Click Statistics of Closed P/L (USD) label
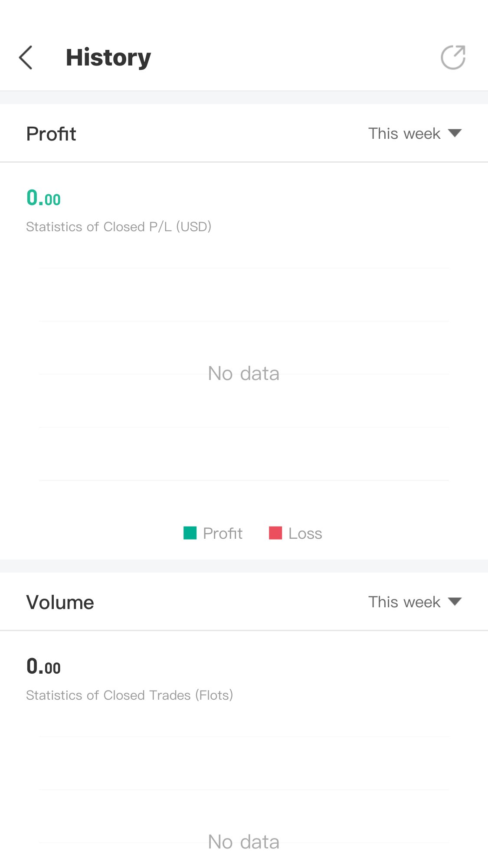This screenshot has width=488, height=868. (x=119, y=227)
